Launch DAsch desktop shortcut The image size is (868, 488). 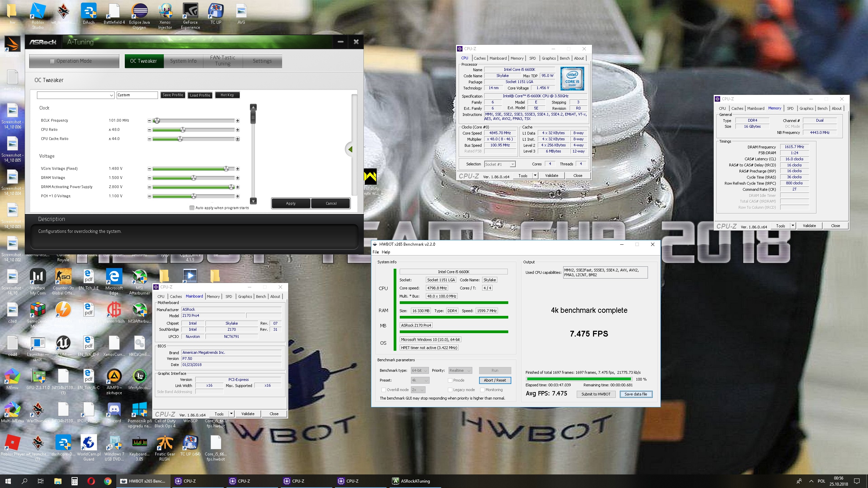coord(88,14)
